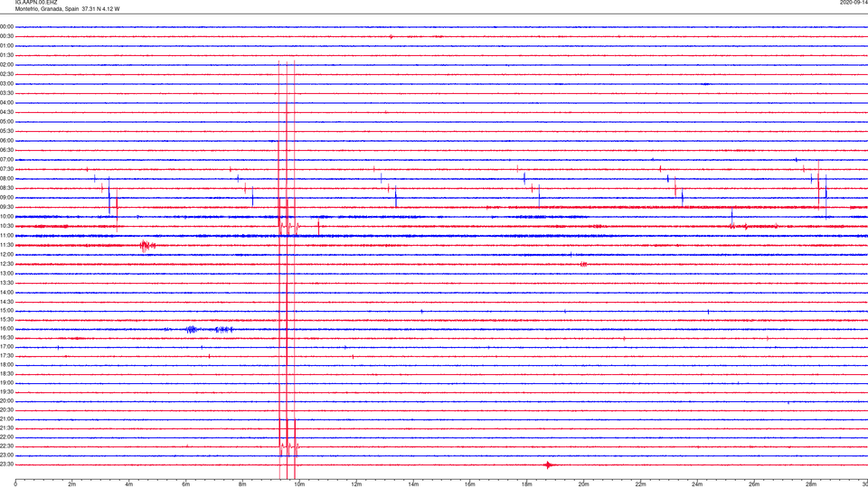Select the 05:00 time label
Viewport: 868px width, 488px height.
(6, 122)
